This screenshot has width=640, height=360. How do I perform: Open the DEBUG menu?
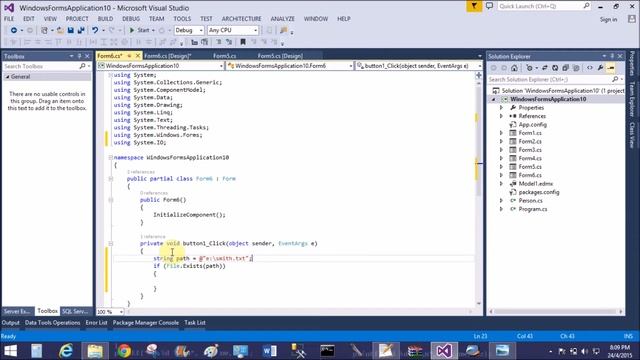(131, 19)
